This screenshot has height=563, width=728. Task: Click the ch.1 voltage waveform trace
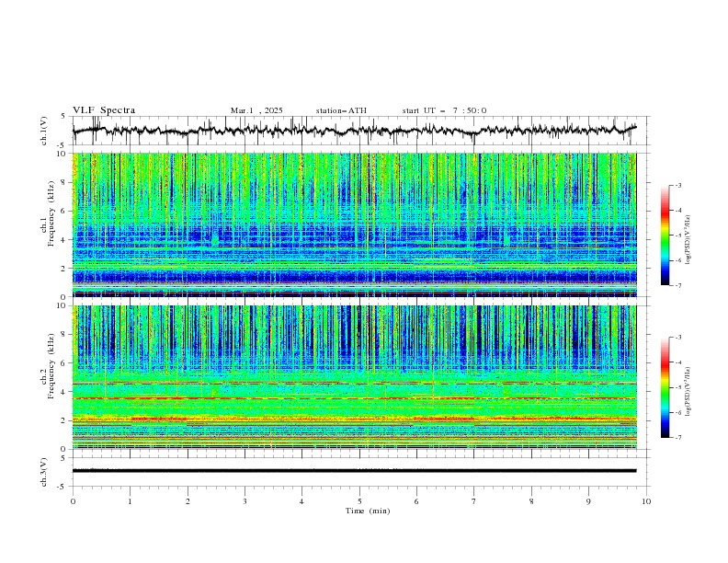click(x=355, y=131)
